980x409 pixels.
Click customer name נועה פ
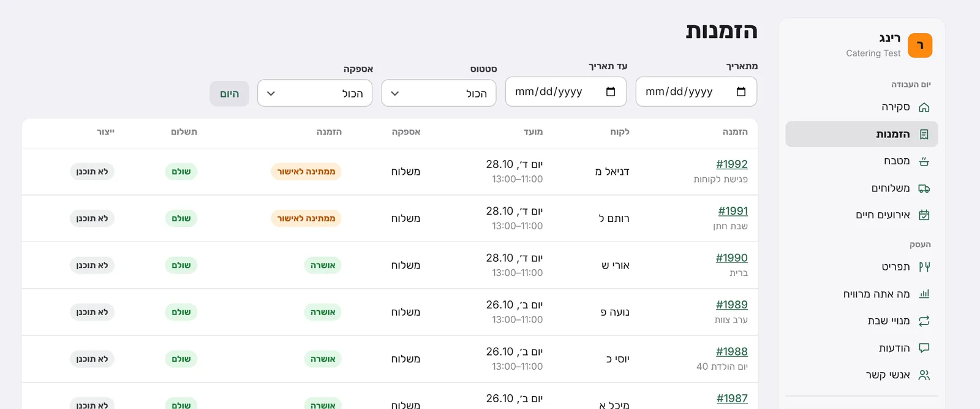pyautogui.click(x=615, y=312)
